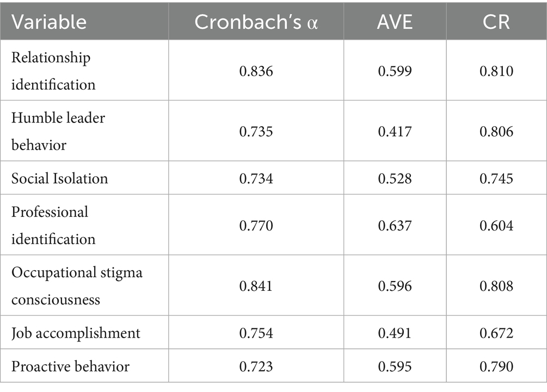Select AVE value 0.417
The image size is (547, 392).
click(395, 132)
